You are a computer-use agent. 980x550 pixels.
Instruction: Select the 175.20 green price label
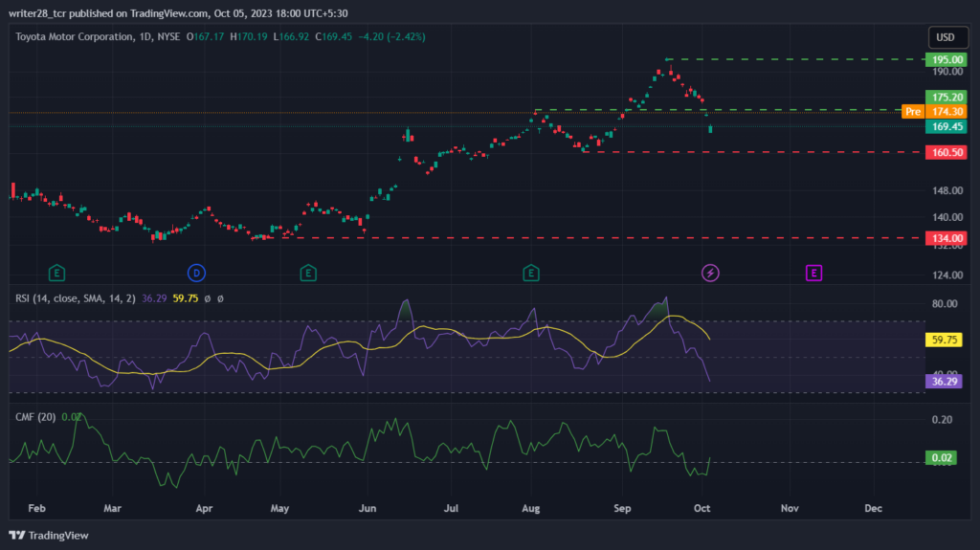(947, 97)
